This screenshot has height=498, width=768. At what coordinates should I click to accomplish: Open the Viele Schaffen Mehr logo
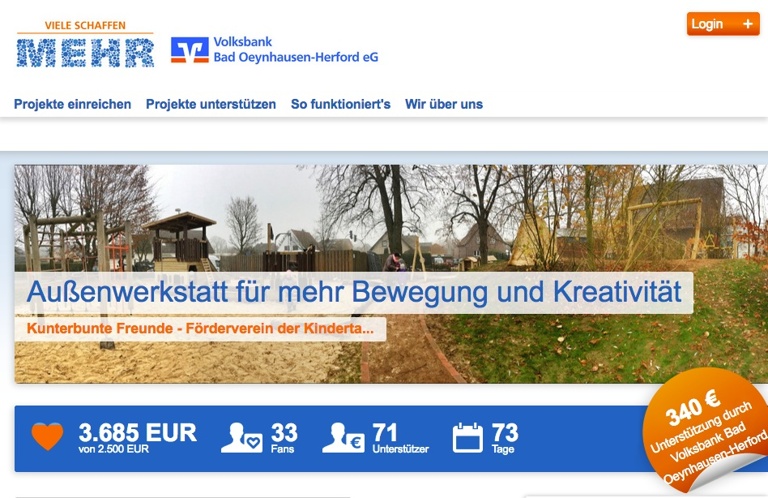coord(85,44)
